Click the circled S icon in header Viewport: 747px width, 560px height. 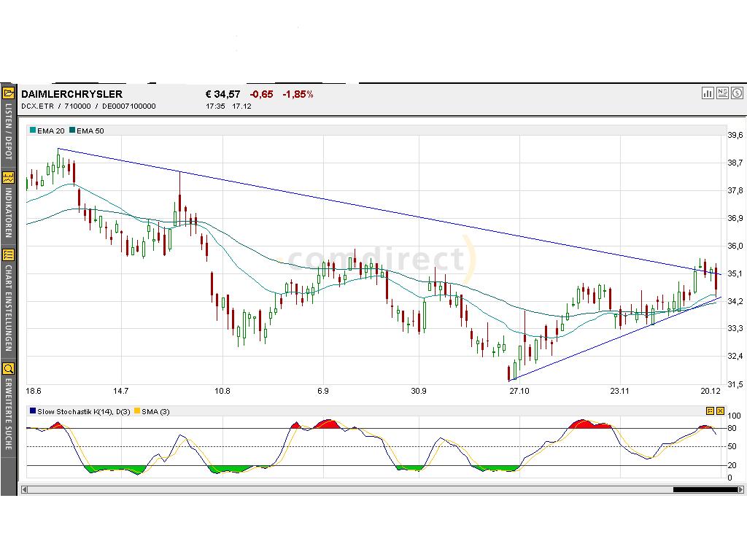click(x=737, y=93)
